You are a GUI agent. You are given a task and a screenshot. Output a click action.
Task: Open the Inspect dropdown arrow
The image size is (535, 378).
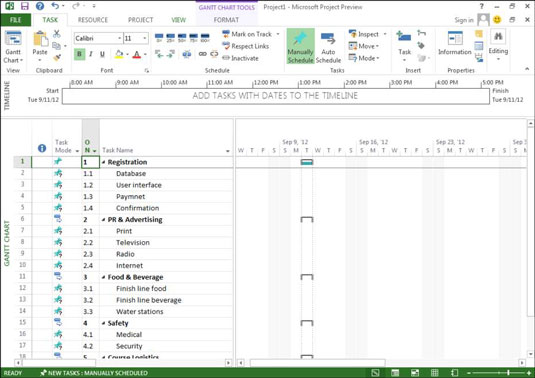[x=385, y=34]
